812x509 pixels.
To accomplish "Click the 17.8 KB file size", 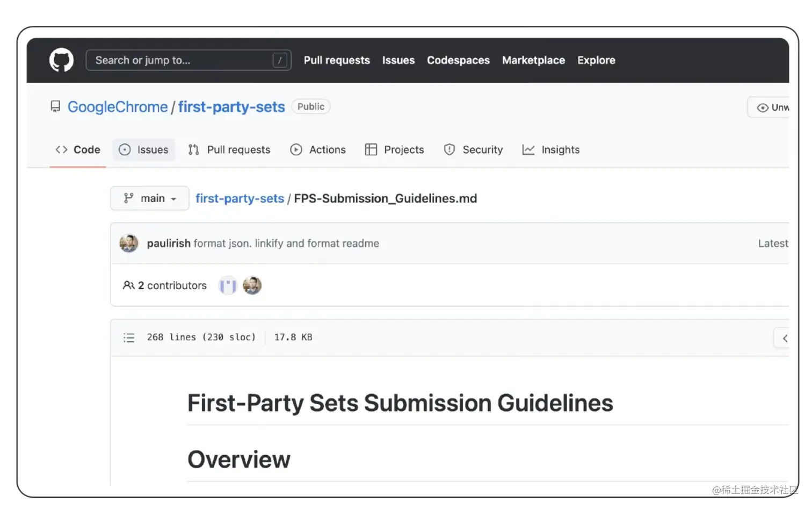I will pyautogui.click(x=293, y=337).
